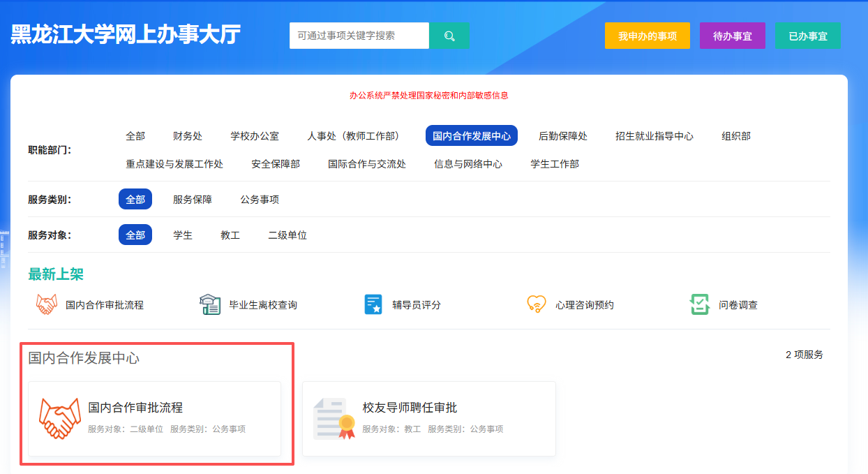The image size is (868, 474).
Task: Click the 问卷调查 checklist icon
Action: pos(700,304)
